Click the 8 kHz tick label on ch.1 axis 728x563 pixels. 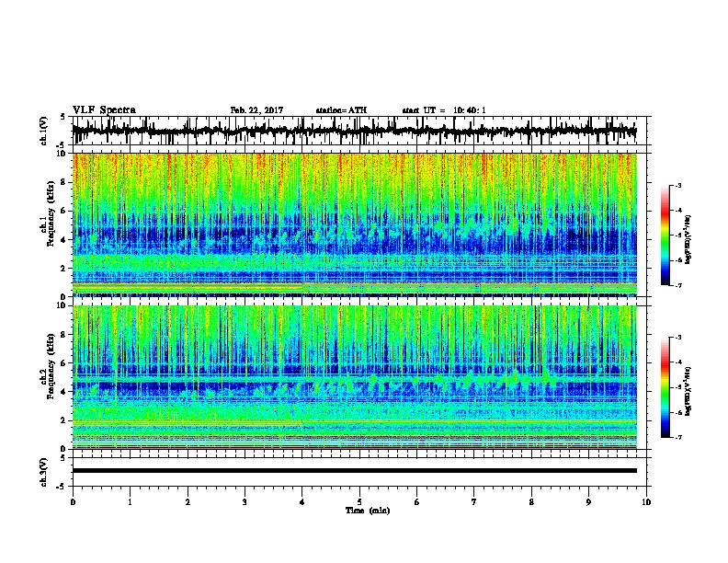64,182
